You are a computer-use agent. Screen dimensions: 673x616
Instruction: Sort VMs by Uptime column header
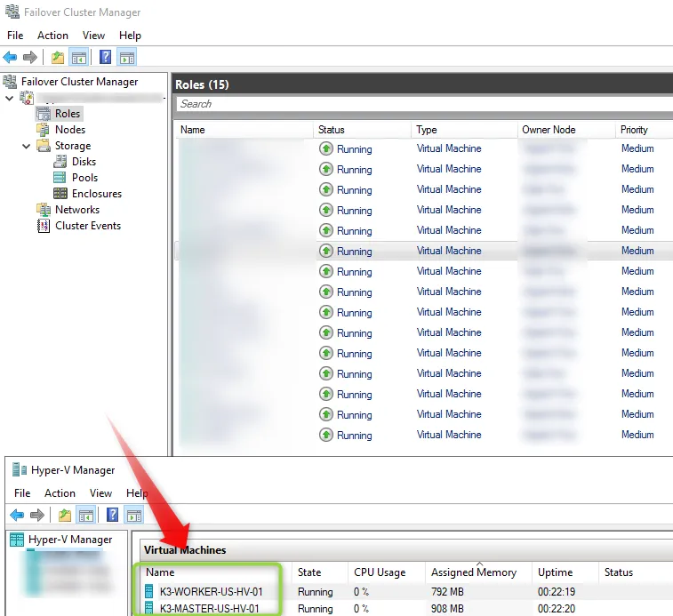tap(565, 572)
